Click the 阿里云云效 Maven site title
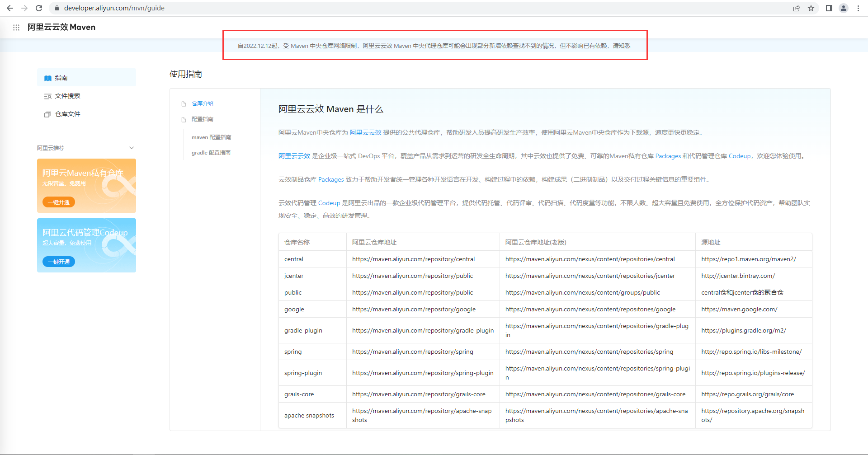868x455 pixels. (61, 27)
